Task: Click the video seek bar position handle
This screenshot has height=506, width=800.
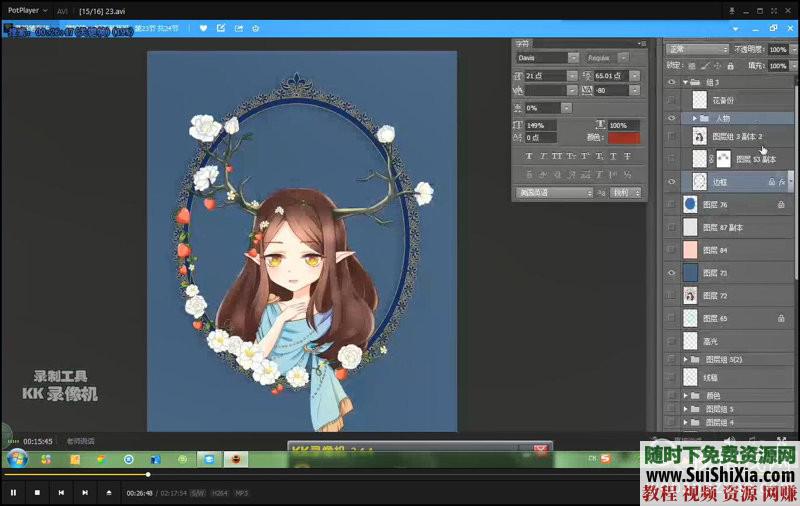Action: (148, 475)
